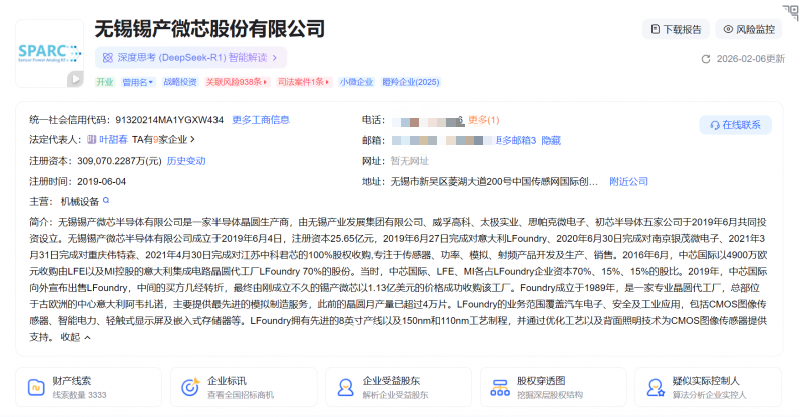Click the 暂无网址 website text

[410, 161]
